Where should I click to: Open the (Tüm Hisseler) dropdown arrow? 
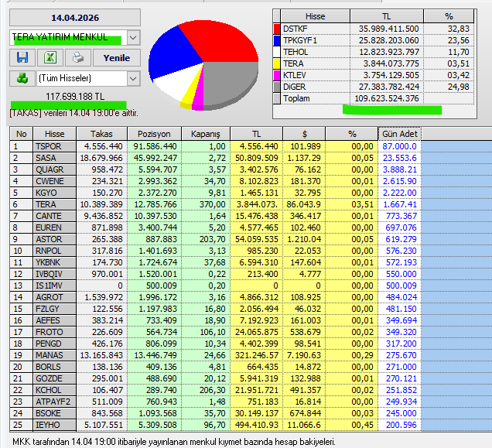(x=133, y=78)
